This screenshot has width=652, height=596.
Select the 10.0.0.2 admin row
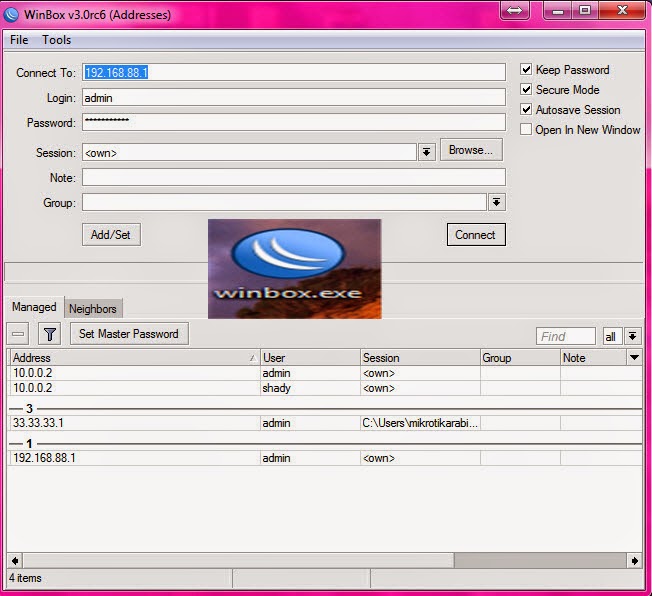(324, 373)
